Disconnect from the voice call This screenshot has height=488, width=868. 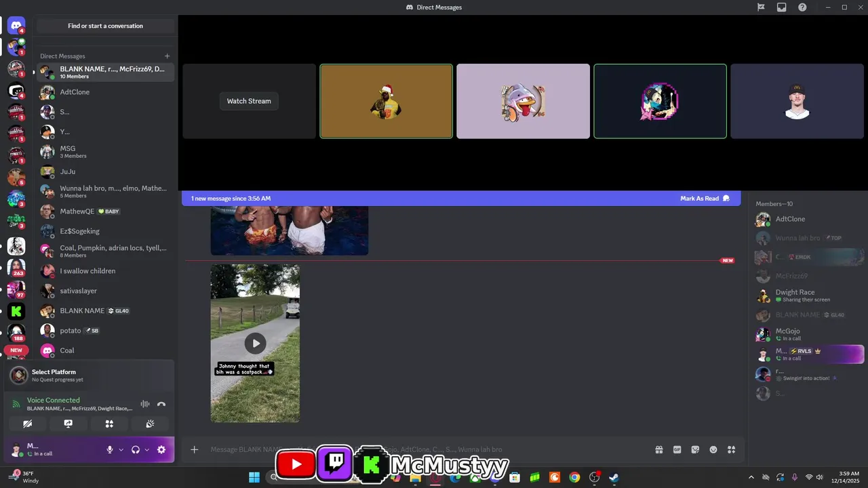tap(161, 404)
